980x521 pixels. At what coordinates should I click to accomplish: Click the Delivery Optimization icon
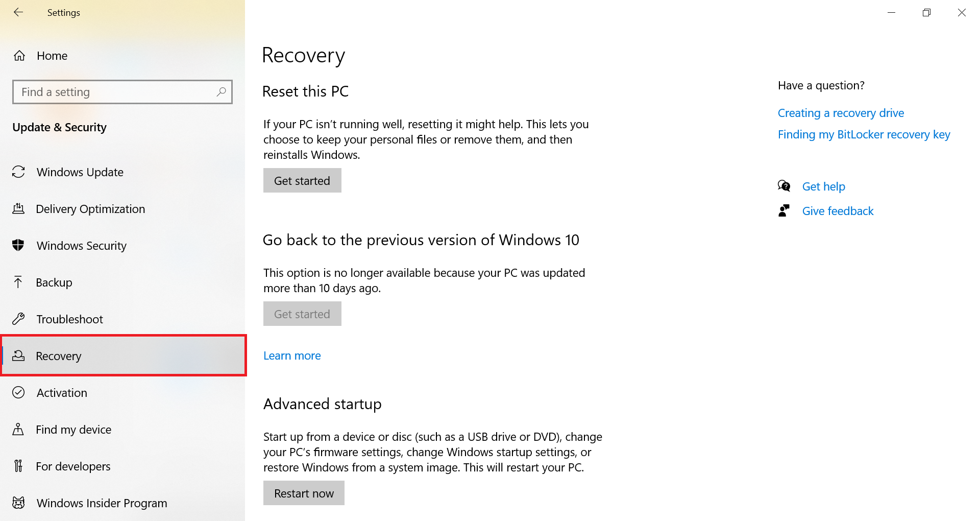click(18, 209)
